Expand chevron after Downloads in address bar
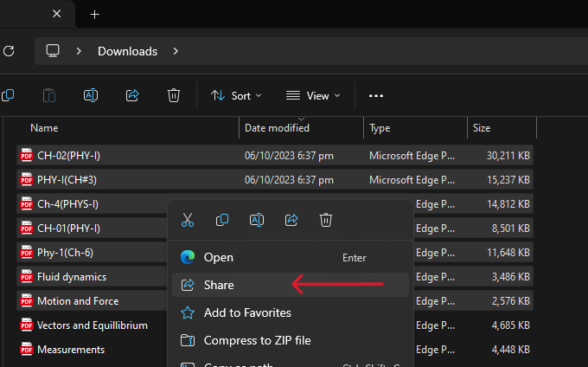The width and height of the screenshot is (588, 367). point(176,51)
